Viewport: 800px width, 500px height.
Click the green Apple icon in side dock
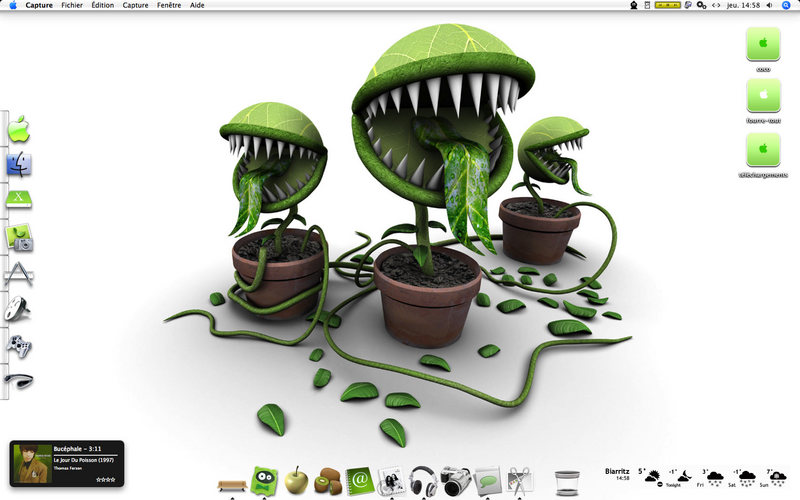click(19, 129)
